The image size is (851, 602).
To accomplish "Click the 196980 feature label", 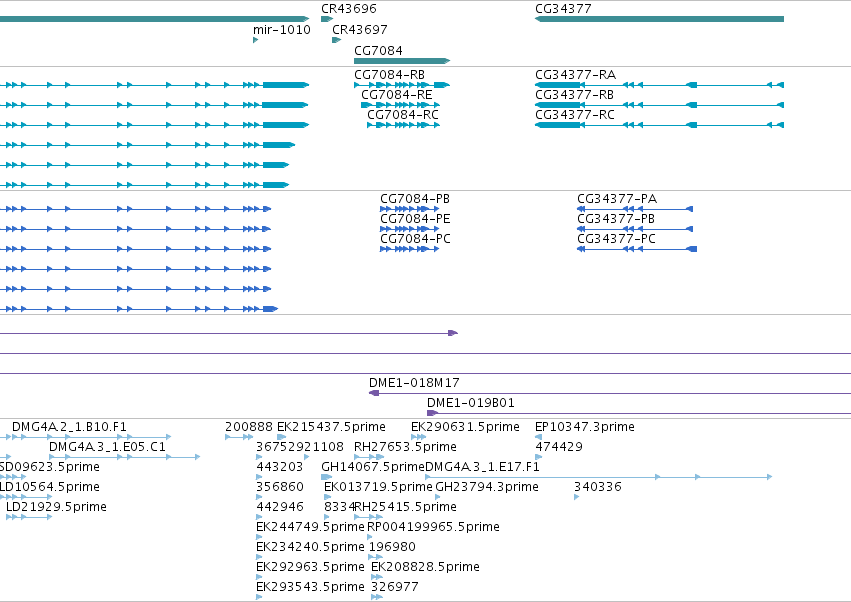I will point(392,548).
